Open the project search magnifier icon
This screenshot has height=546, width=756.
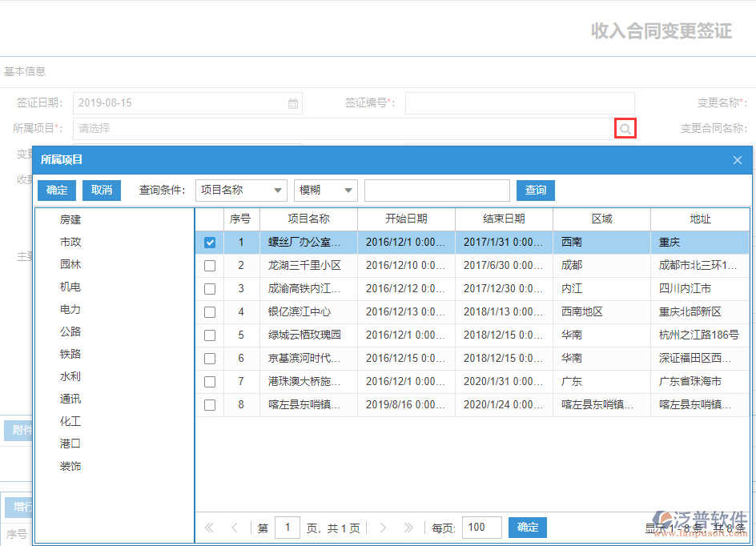625,128
